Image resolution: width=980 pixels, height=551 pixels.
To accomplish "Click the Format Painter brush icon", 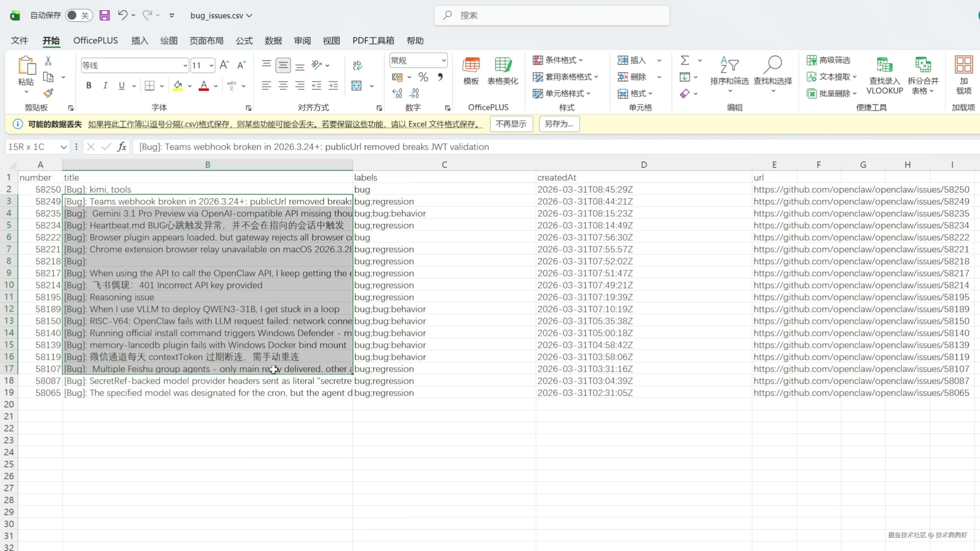I will click(x=48, y=93).
